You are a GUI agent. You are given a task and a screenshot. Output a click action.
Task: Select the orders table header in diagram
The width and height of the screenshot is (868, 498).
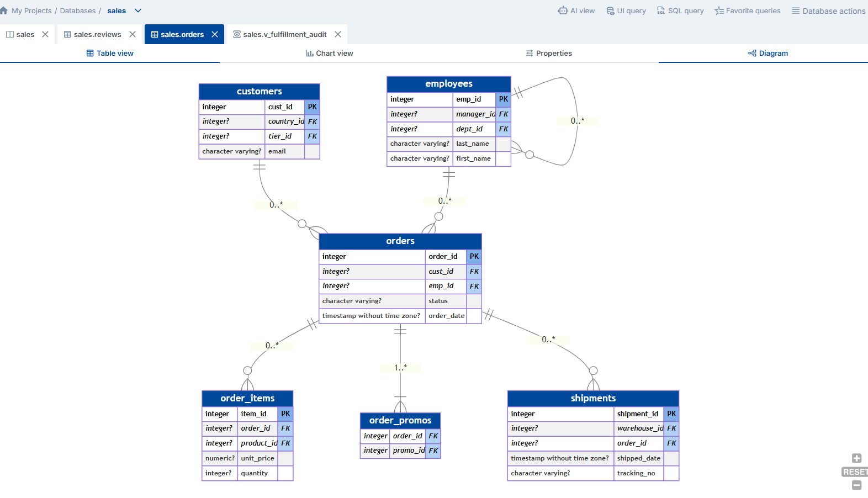click(400, 241)
